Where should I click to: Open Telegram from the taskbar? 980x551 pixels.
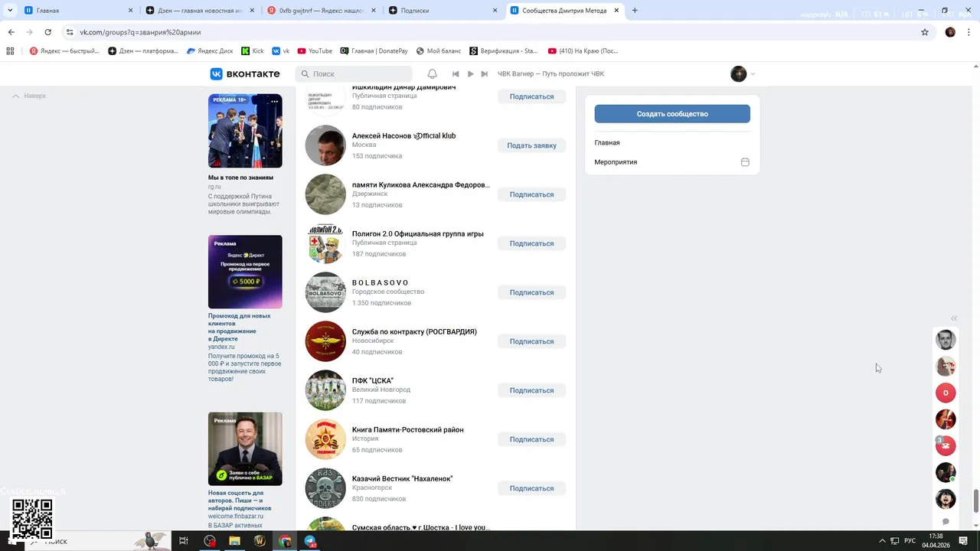coord(310,541)
